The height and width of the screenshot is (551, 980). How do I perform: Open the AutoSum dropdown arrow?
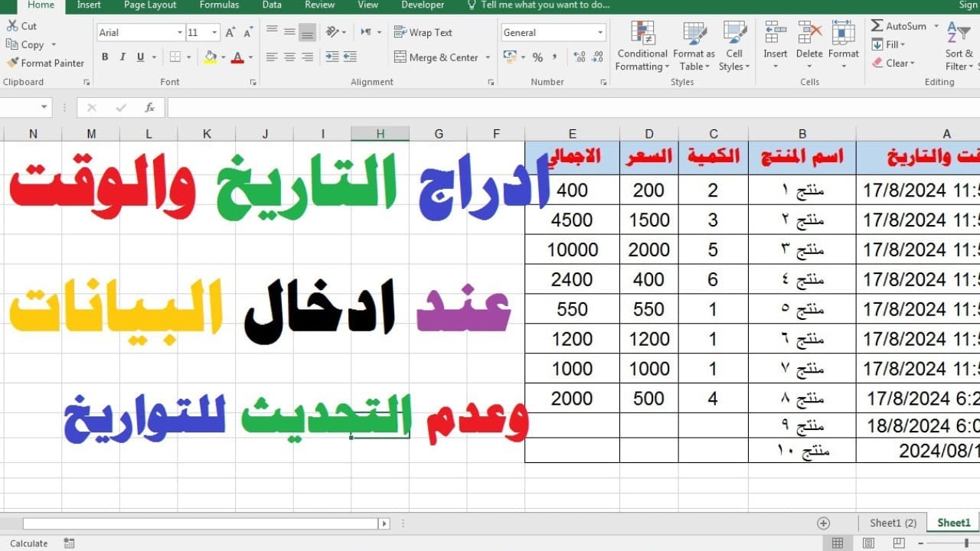[936, 26]
